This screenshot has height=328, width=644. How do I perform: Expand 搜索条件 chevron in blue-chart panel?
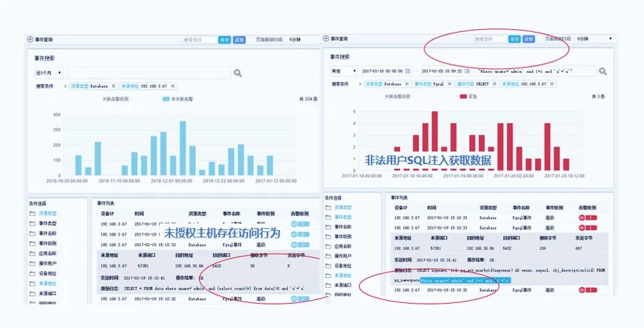pos(66,86)
